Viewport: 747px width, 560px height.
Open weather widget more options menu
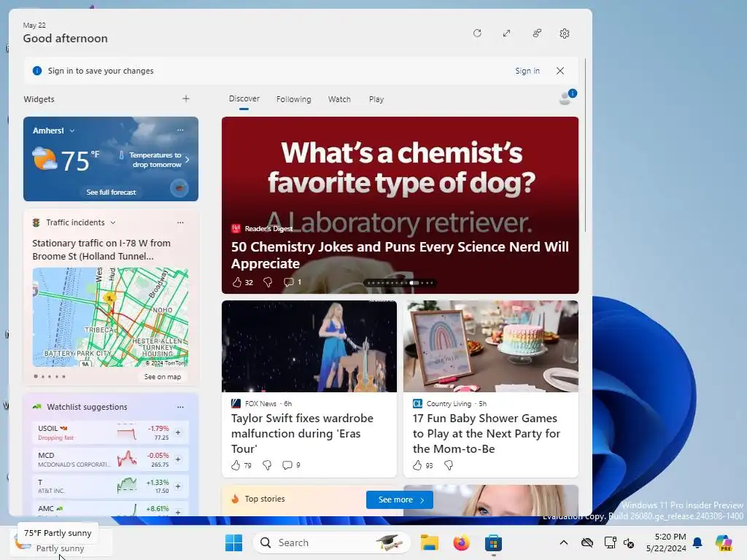(x=180, y=130)
